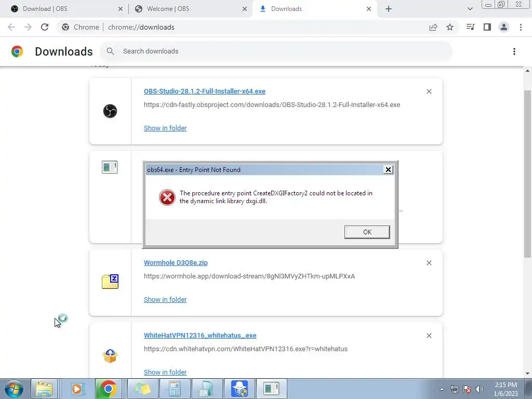Open the Downloads page more actions menu
The width and height of the screenshot is (532, 399).
[x=514, y=51]
